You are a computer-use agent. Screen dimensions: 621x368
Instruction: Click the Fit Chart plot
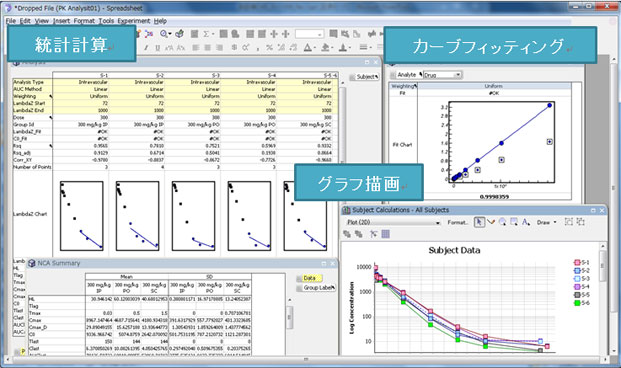[x=501, y=143]
